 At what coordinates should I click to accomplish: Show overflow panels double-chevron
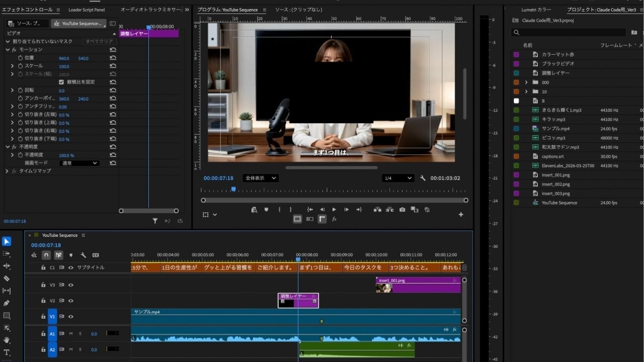[x=187, y=10]
